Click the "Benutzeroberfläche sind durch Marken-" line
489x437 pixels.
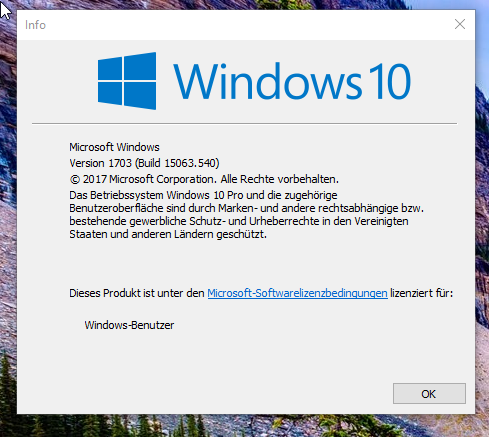pos(246,208)
